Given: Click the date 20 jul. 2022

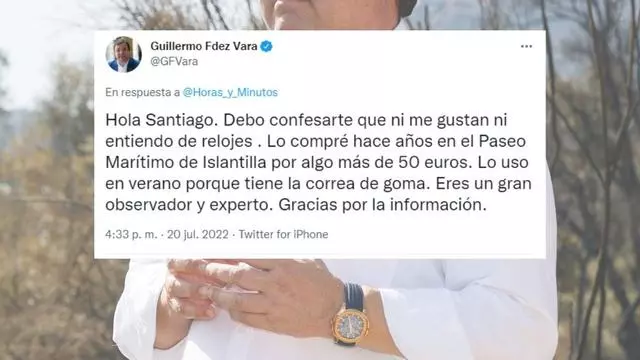Looking at the screenshot, I should pos(198,234).
